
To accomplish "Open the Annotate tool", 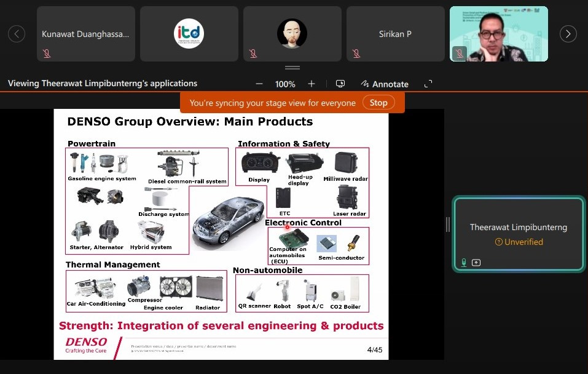I will (385, 84).
